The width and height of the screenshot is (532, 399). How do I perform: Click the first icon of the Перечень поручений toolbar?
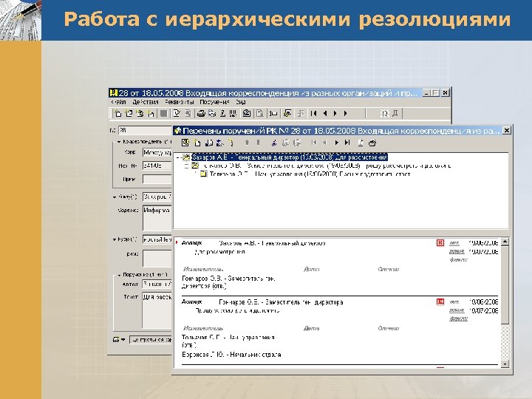tap(185, 143)
